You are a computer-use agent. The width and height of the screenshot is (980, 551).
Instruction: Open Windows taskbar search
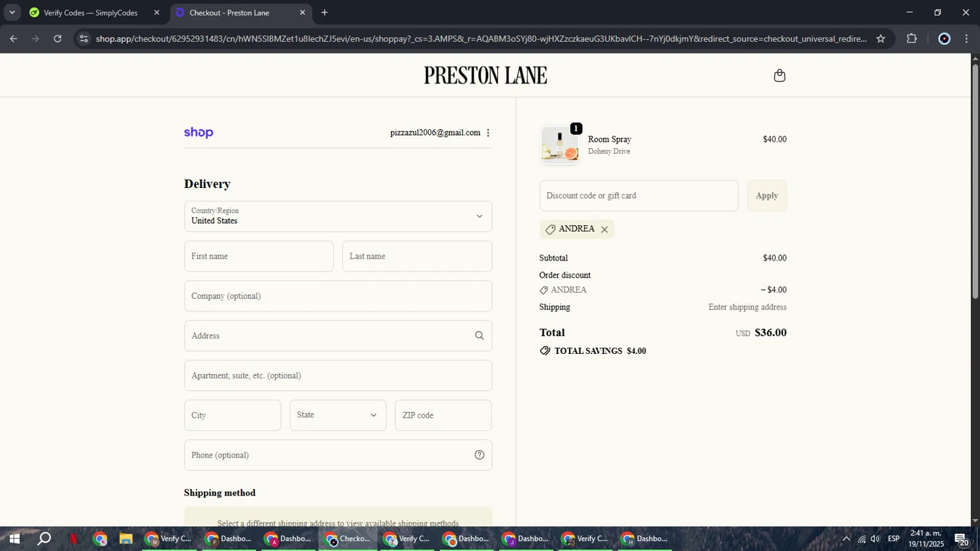44,539
